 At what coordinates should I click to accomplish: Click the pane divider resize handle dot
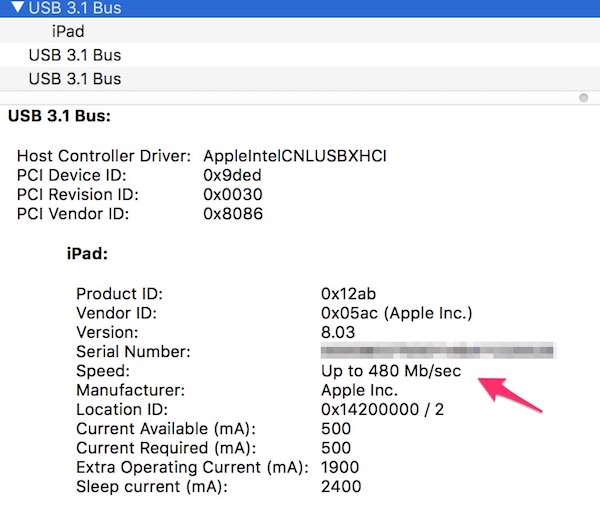click(x=583, y=98)
